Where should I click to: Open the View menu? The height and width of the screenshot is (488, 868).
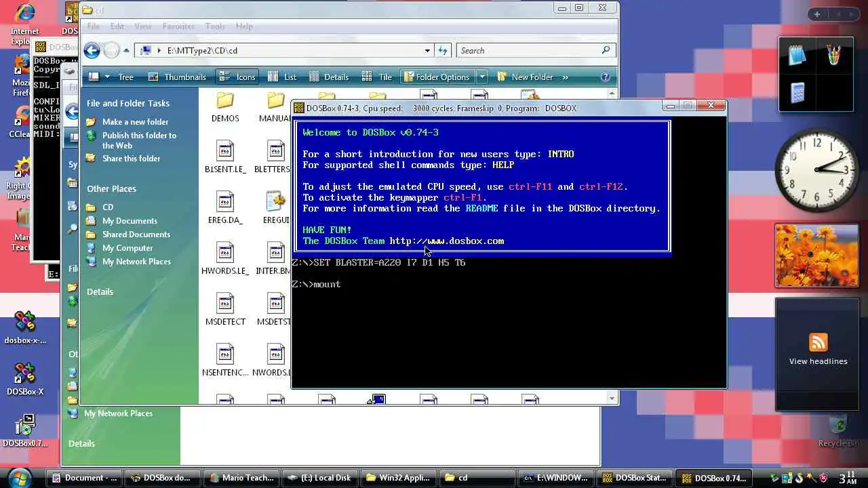143,26
